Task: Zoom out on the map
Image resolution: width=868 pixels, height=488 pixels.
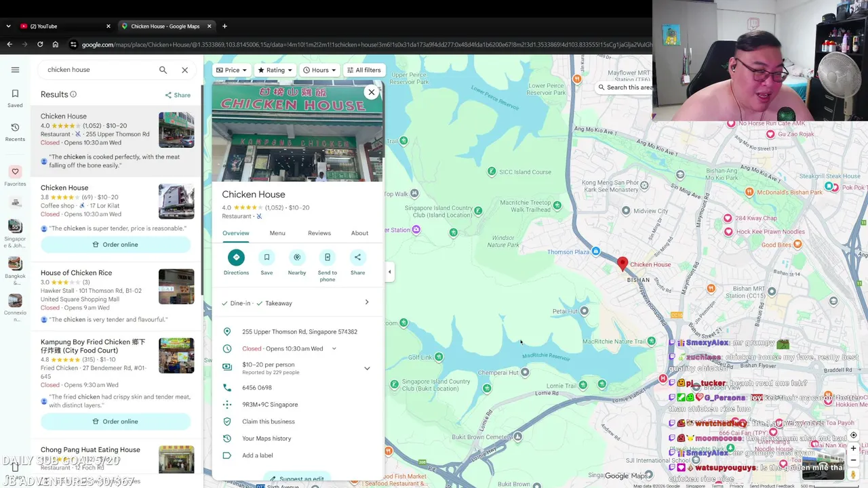Action: (854, 462)
